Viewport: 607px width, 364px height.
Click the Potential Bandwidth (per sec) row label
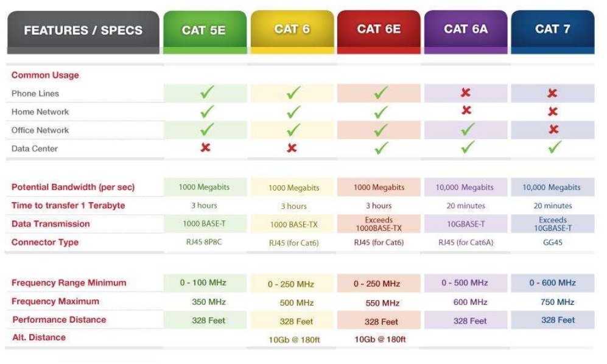point(73,187)
